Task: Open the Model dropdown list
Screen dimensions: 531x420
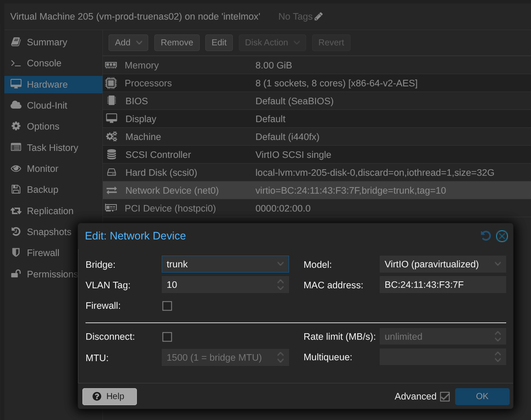Action: [497, 264]
